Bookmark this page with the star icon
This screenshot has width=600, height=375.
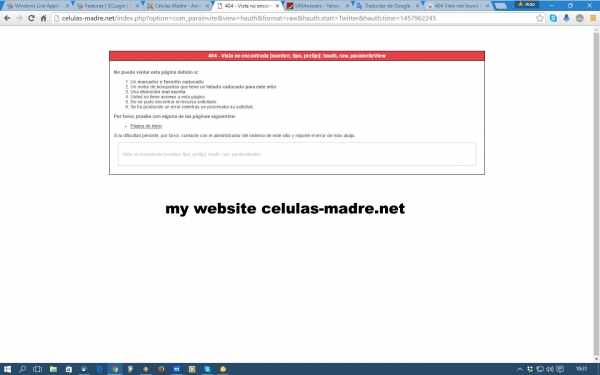540,18
